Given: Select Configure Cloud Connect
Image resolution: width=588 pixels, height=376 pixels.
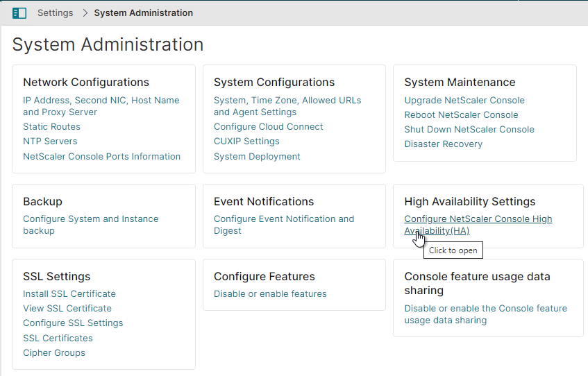Looking at the screenshot, I should pyautogui.click(x=268, y=127).
